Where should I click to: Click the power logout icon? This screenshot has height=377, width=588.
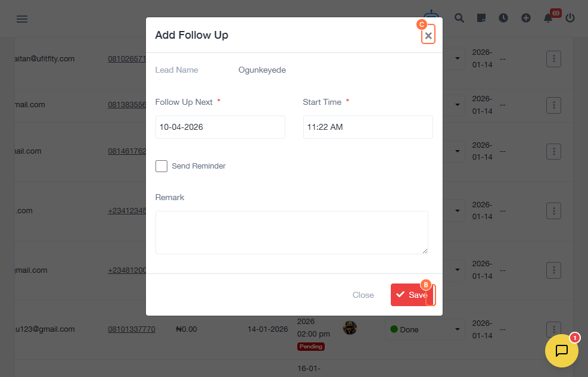coord(570,18)
